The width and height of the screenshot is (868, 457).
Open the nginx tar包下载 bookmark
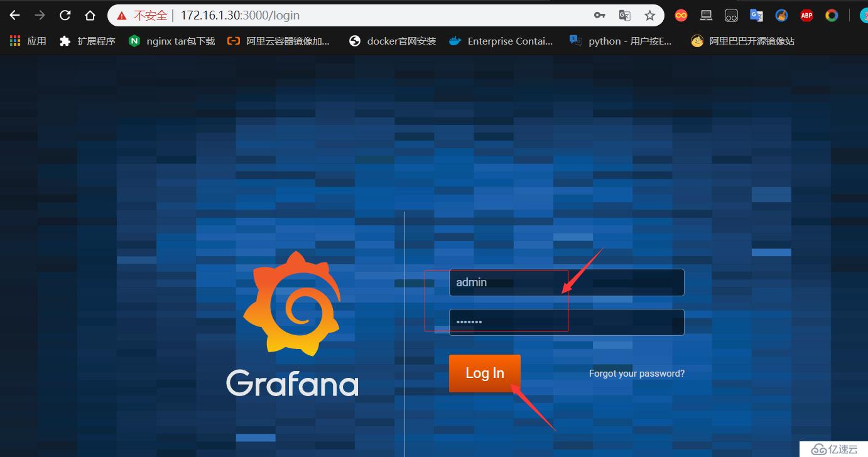171,41
